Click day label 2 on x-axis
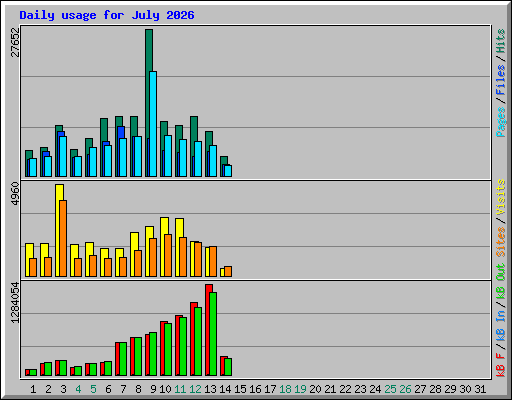This screenshot has width=512, height=400. tap(48, 389)
